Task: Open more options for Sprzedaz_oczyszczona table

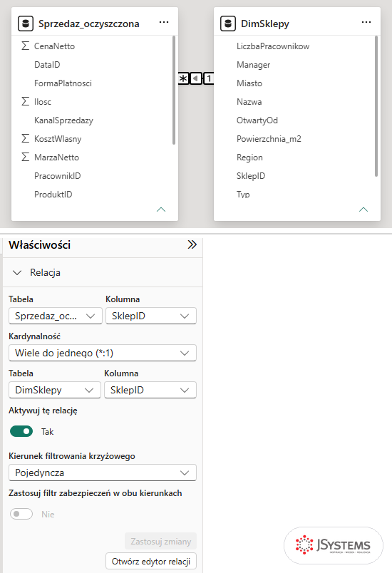Action: click(164, 22)
